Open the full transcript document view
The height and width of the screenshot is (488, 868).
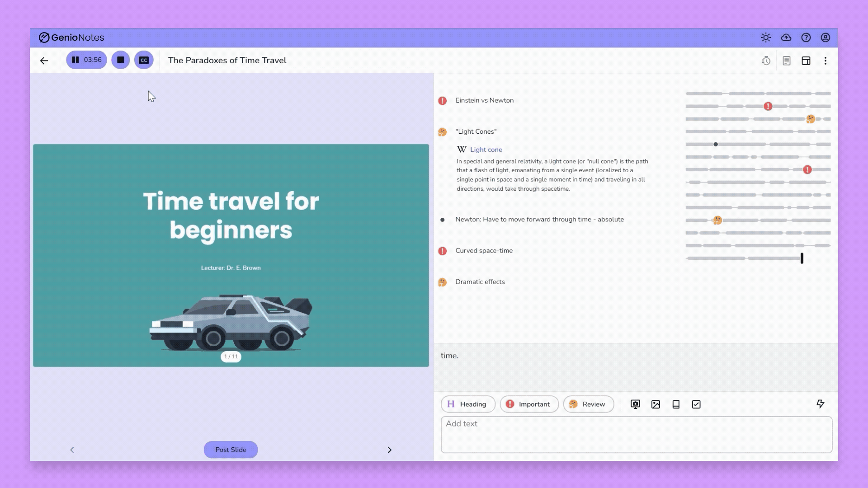[786, 60]
